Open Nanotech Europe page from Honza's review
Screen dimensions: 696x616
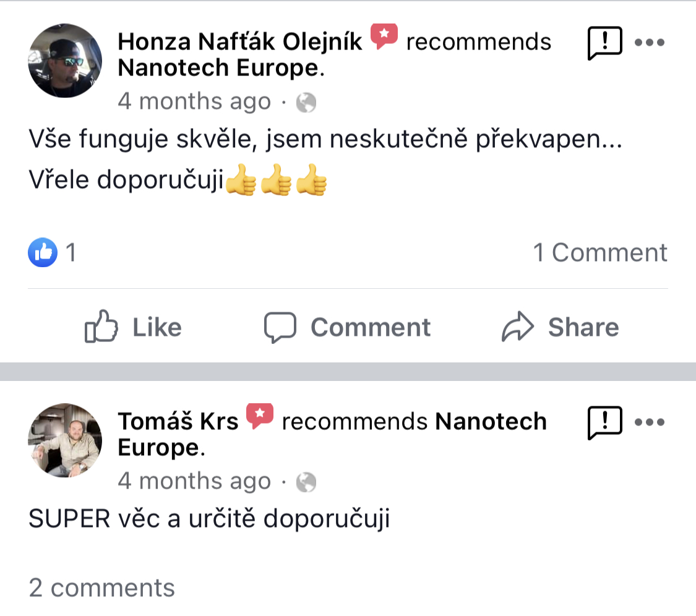[x=218, y=68]
